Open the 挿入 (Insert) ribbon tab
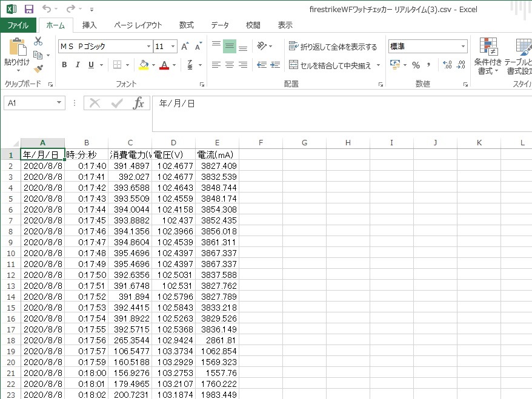 [90, 25]
